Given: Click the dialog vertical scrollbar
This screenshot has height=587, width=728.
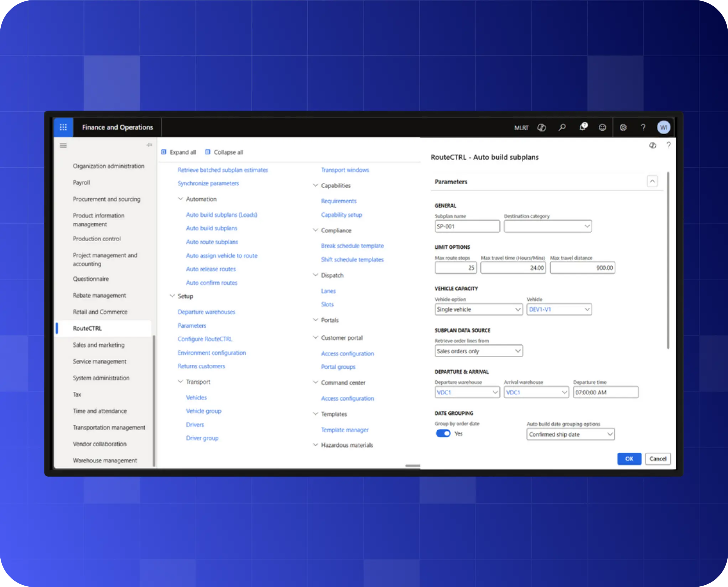Looking at the screenshot, I should coord(668,261).
